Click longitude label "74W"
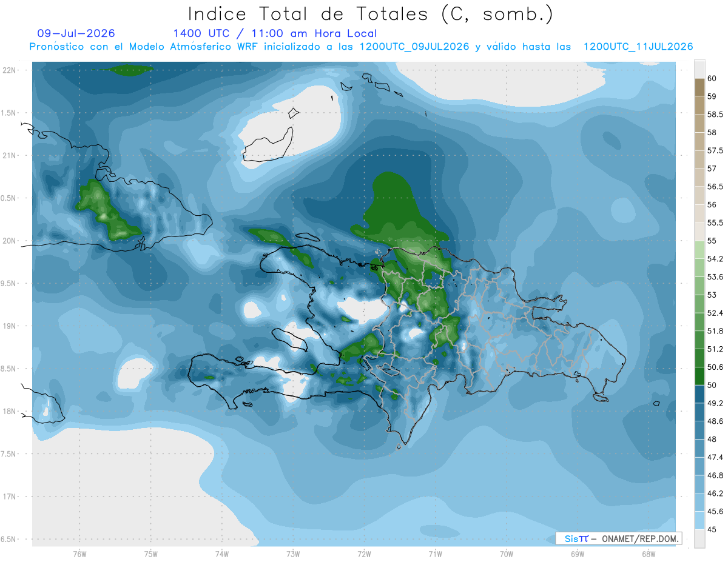Image resolution: width=728 pixels, height=562 pixels. tap(222, 554)
